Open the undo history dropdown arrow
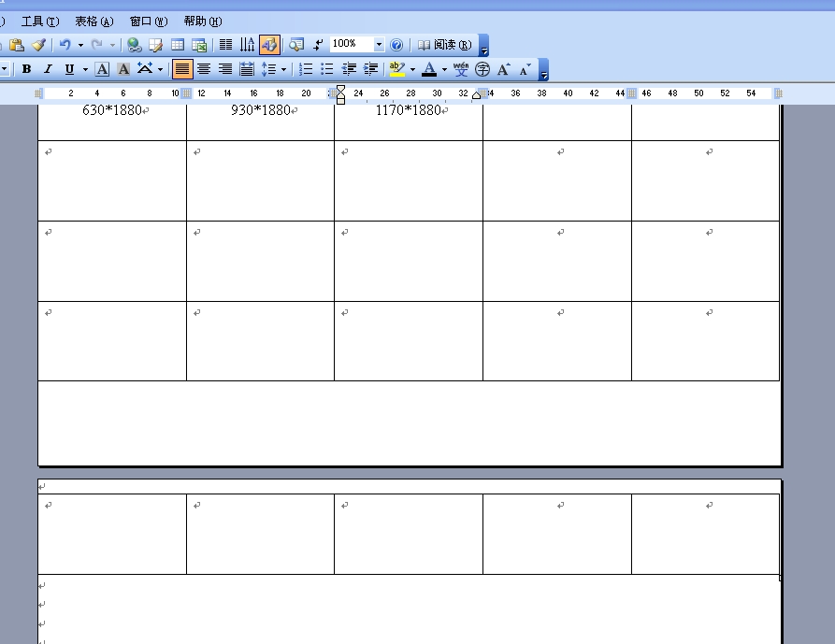The height and width of the screenshot is (644, 835). tap(81, 45)
